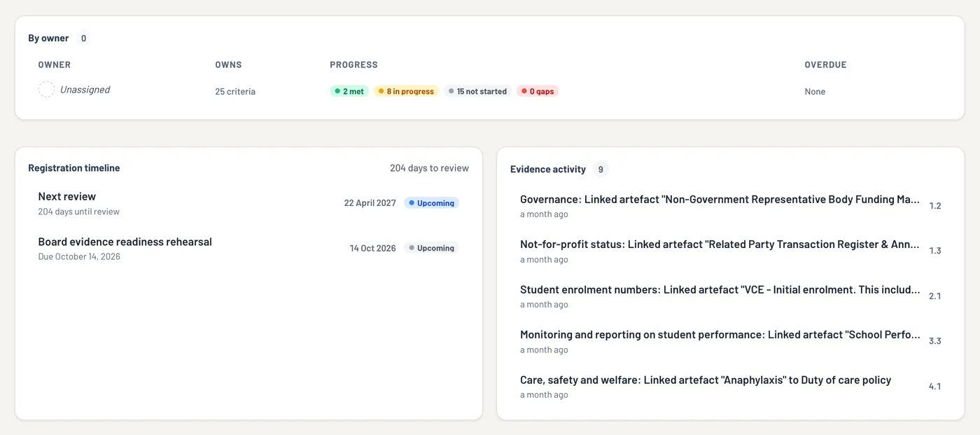Click criterion number 2.1
The image size is (980, 435).
pos(935,296)
